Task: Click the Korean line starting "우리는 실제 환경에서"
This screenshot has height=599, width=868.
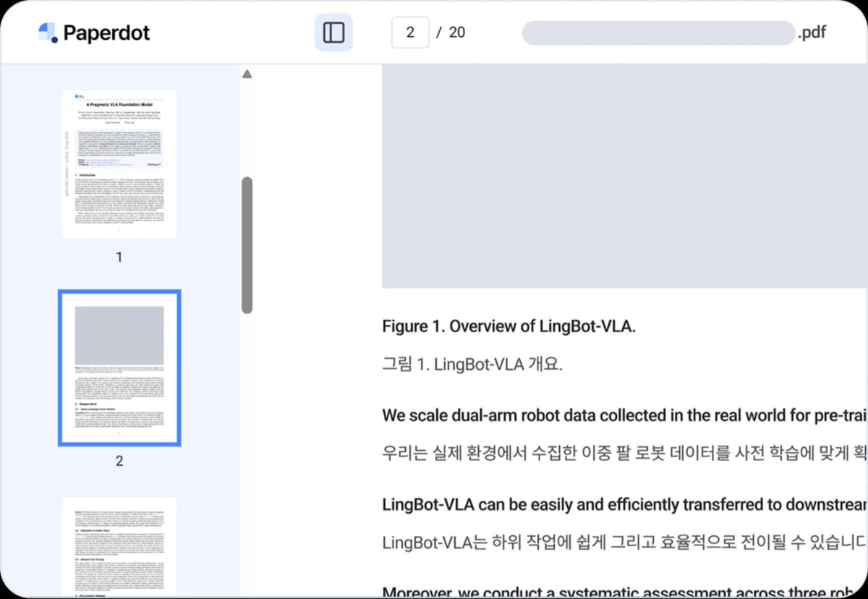Action: coord(624,454)
